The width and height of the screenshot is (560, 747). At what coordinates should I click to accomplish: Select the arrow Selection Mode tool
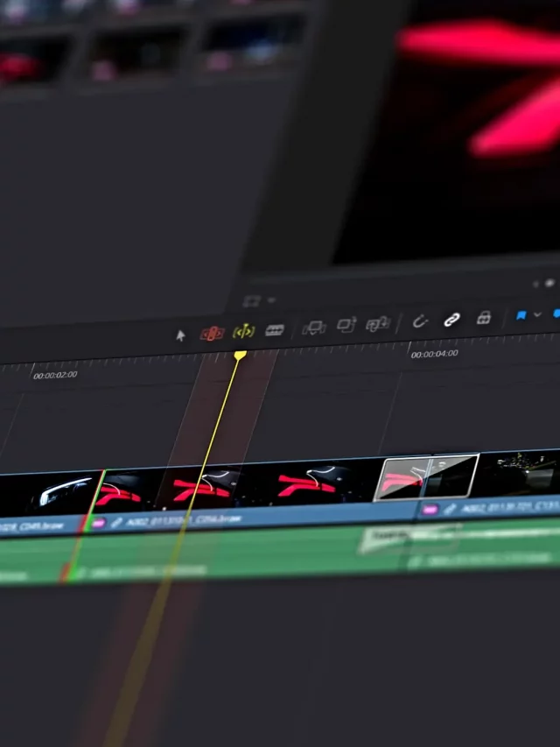[x=180, y=335]
